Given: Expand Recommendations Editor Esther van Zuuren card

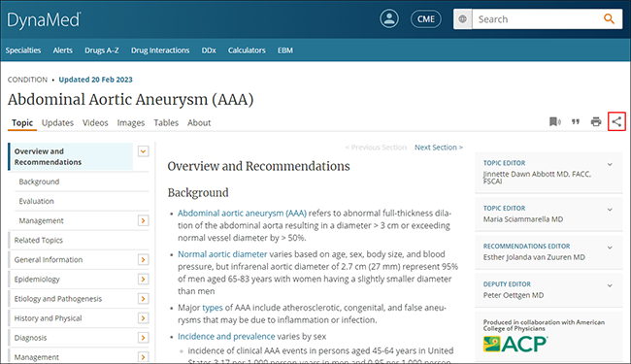Looking at the screenshot, I should tap(610, 248).
